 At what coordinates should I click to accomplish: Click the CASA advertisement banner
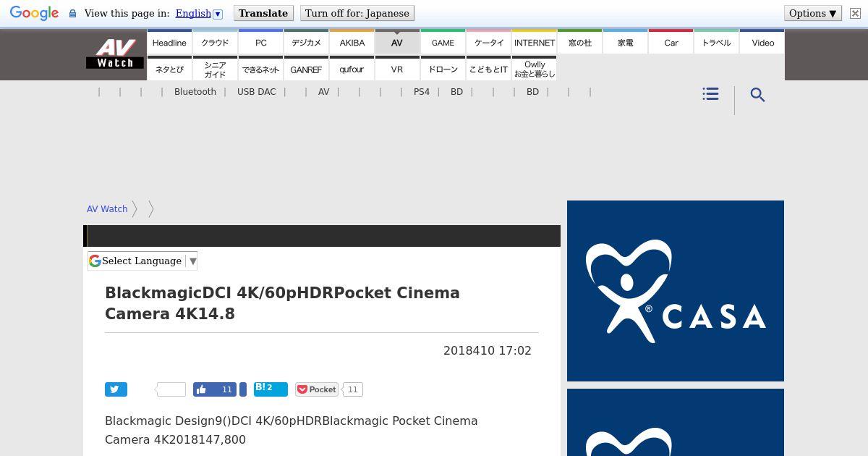point(676,291)
